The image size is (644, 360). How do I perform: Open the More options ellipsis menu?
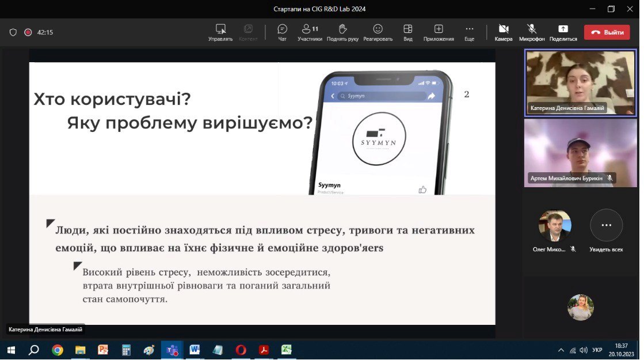pos(469,32)
